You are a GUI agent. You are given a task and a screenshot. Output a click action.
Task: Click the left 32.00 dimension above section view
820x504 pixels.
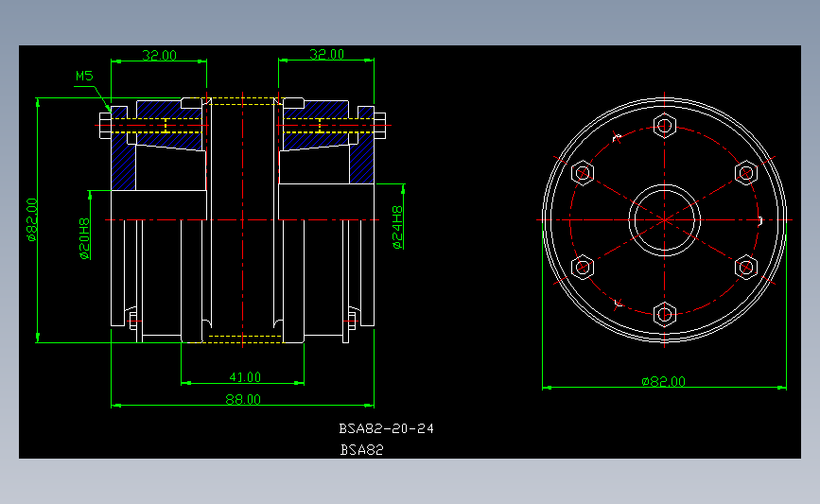pyautogui.click(x=159, y=55)
